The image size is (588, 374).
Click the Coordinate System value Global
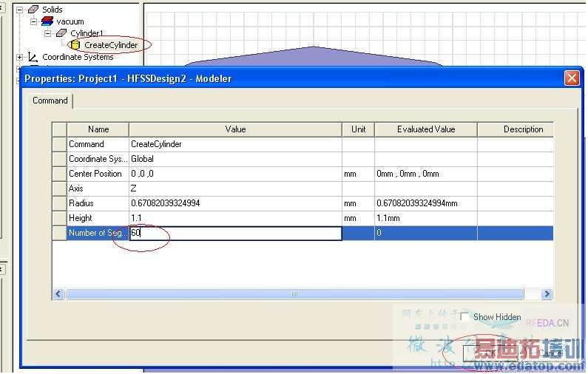235,159
